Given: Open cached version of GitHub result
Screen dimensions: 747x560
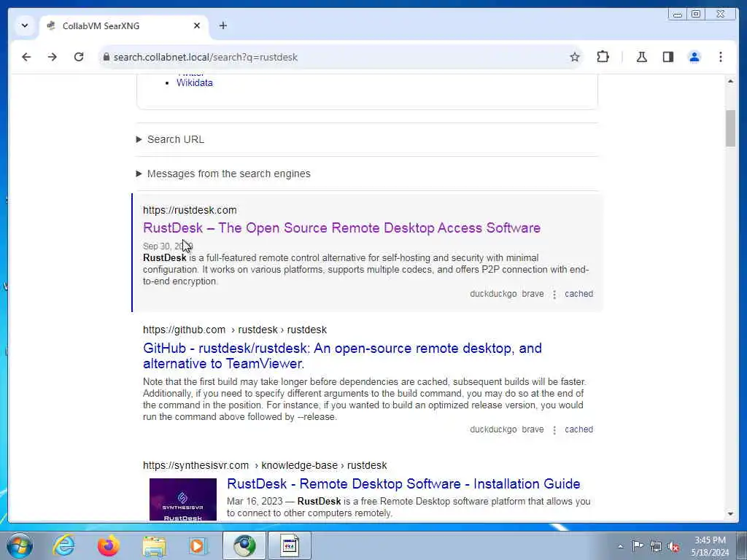Looking at the screenshot, I should pos(578,429).
